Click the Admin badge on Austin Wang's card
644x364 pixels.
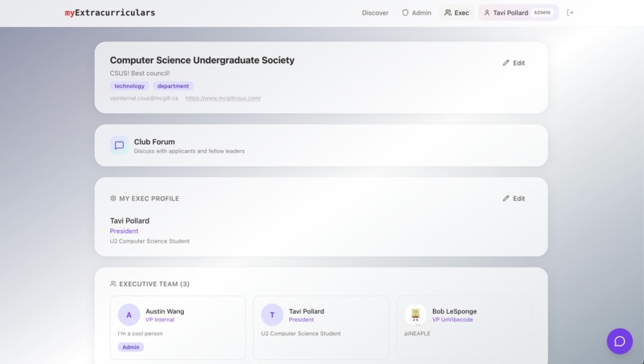(130, 347)
